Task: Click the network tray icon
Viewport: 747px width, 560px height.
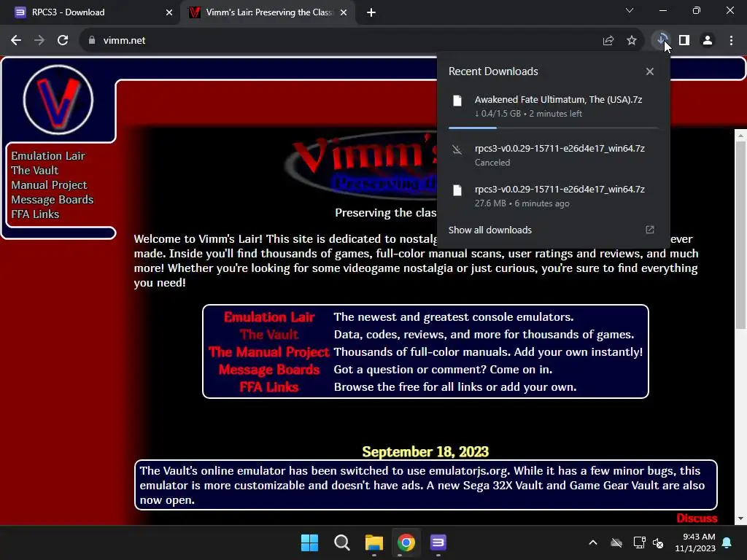Action: point(639,542)
